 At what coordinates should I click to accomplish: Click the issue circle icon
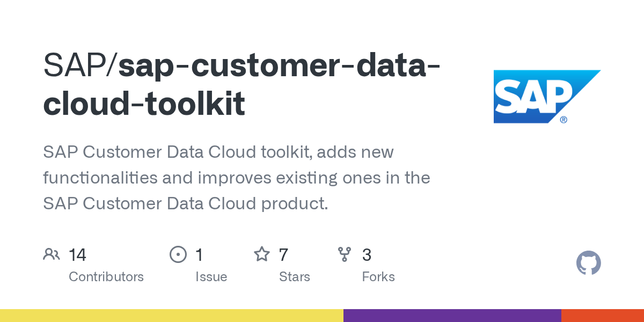click(x=178, y=254)
